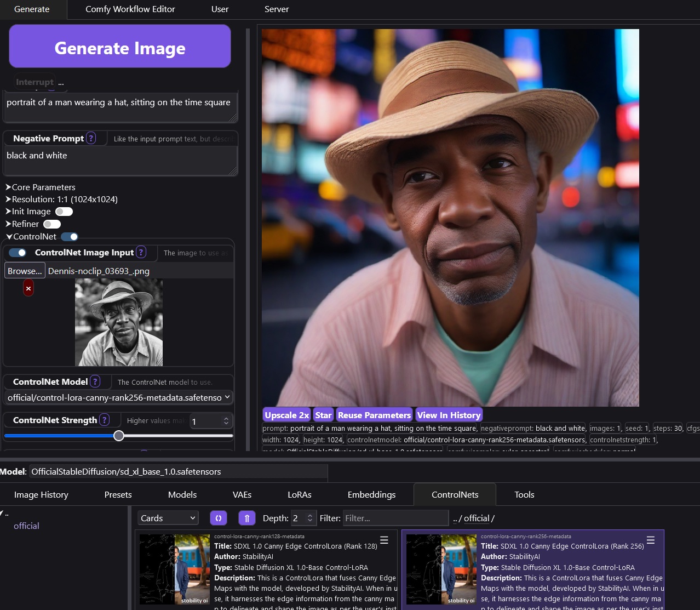
Task: Click the up-folder arrow icon button
Action: coord(246,518)
